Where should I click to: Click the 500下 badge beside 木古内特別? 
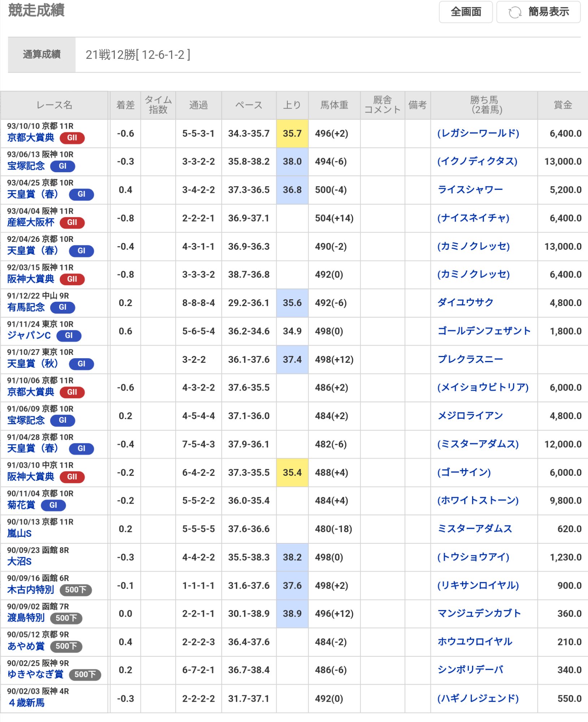tap(75, 590)
